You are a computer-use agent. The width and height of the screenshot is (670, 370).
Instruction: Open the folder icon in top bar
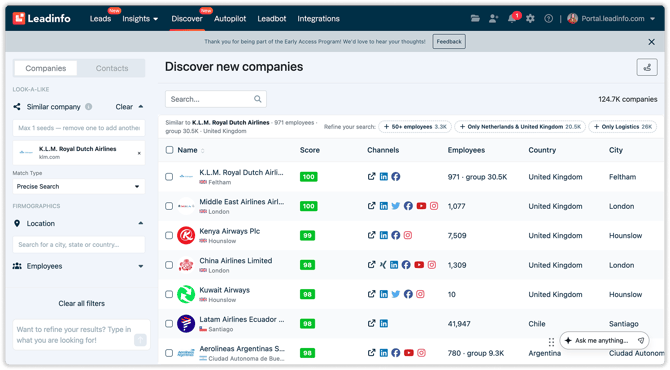pyautogui.click(x=475, y=18)
